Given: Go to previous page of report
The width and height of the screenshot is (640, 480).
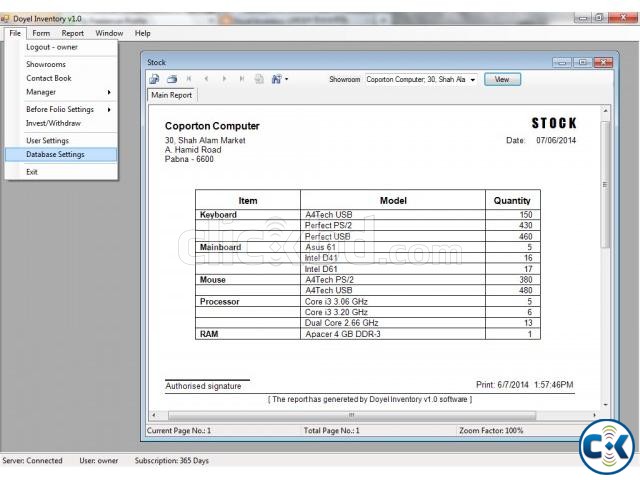Looking at the screenshot, I should (207, 79).
